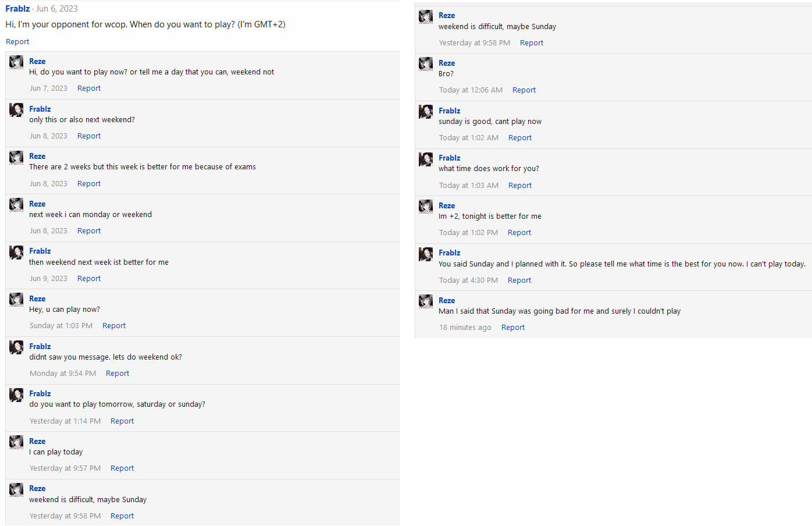Viewport: 812px width, 526px height.
Task: Open Reze's username above "I can play today"
Action: (x=37, y=442)
